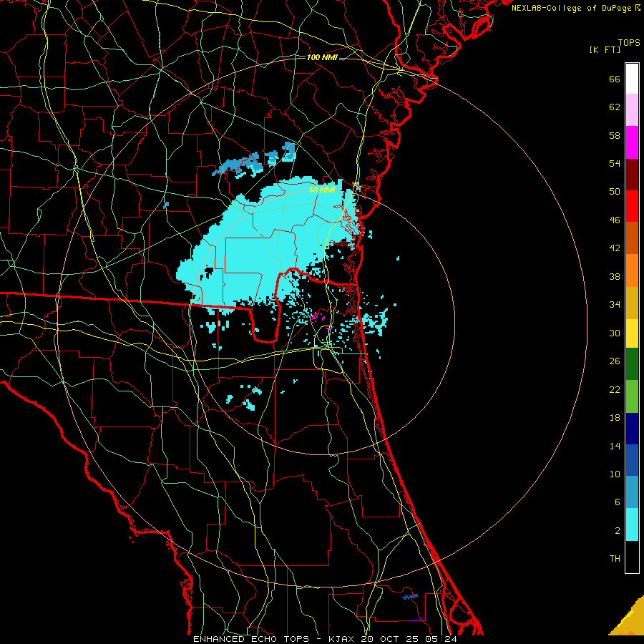Viewport: 644px width, 644px height.
Task: Click the 14 legend value
Action: (615, 446)
